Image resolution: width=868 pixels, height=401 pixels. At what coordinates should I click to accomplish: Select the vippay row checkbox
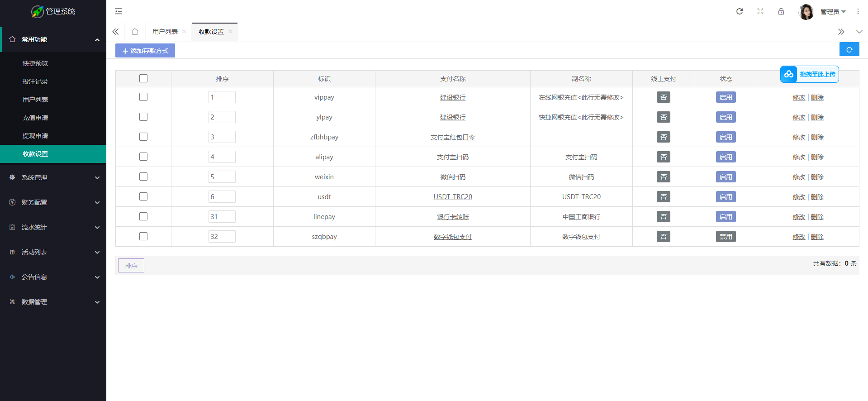coord(143,97)
